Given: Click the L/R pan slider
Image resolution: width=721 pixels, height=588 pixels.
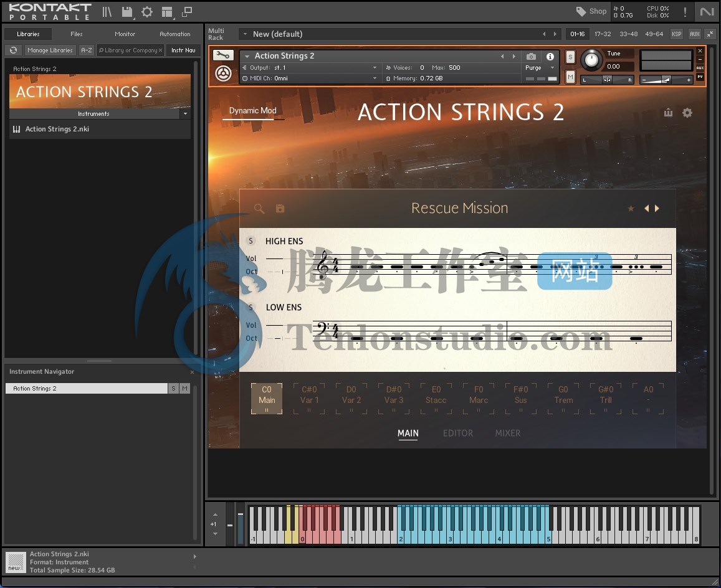Looking at the screenshot, I should tap(607, 80).
